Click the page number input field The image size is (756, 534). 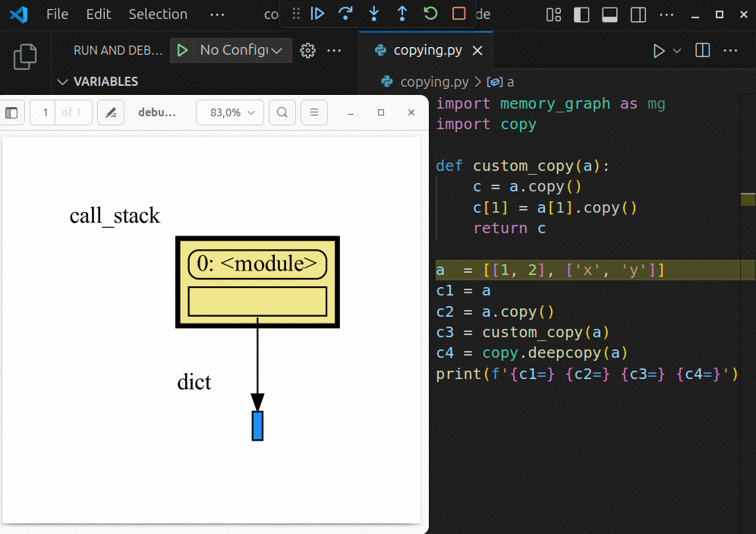(44, 112)
